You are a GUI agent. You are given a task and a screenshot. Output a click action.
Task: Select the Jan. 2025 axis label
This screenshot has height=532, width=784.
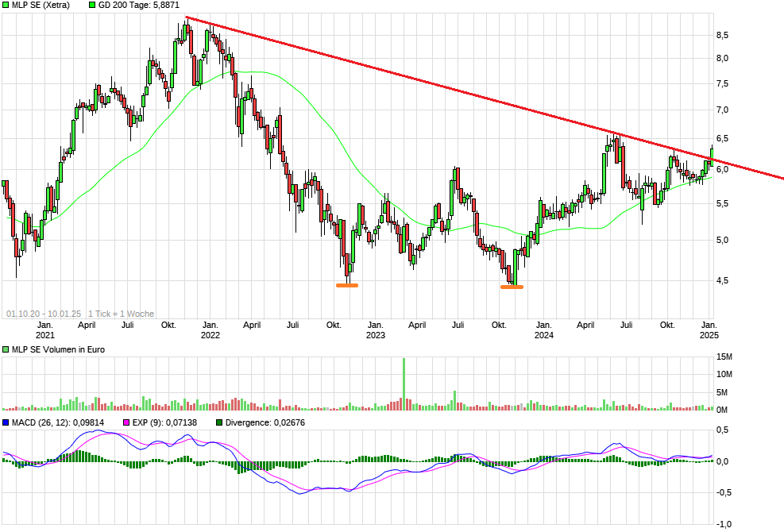click(710, 329)
